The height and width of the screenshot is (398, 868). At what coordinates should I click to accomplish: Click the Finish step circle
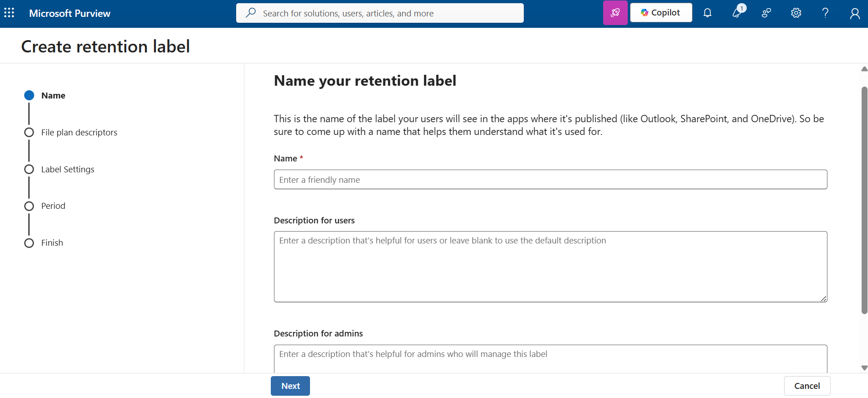(29, 243)
